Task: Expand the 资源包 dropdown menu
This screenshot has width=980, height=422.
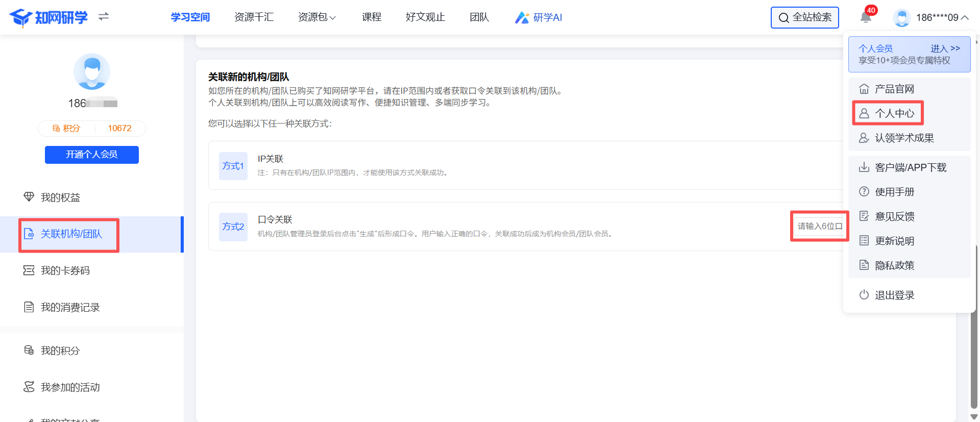Action: click(x=317, y=17)
